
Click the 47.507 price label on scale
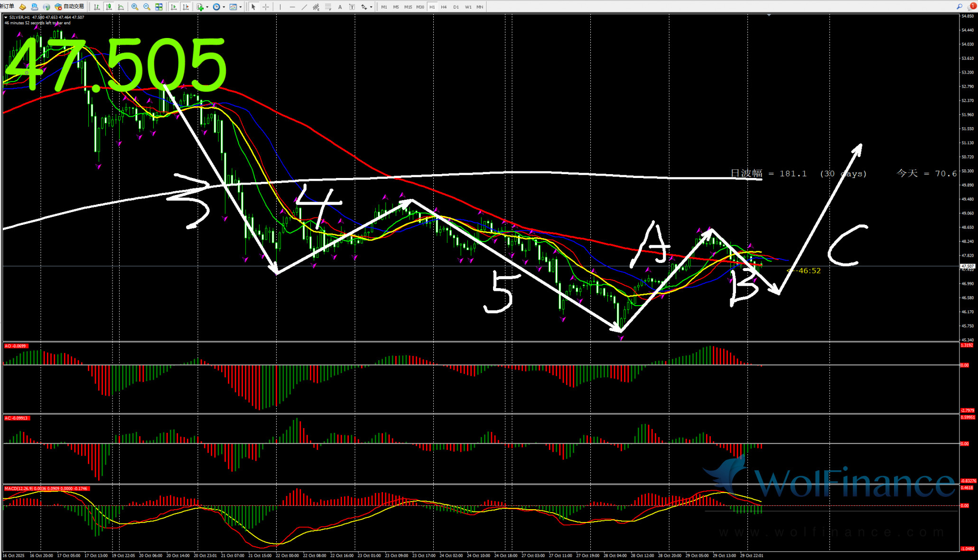[968, 266]
